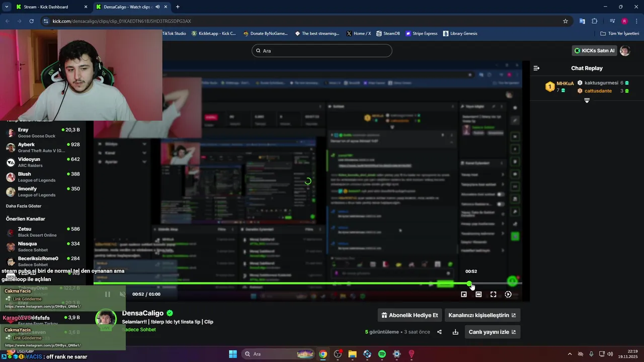
Task: Share the clip with the share icon
Action: (x=439, y=332)
